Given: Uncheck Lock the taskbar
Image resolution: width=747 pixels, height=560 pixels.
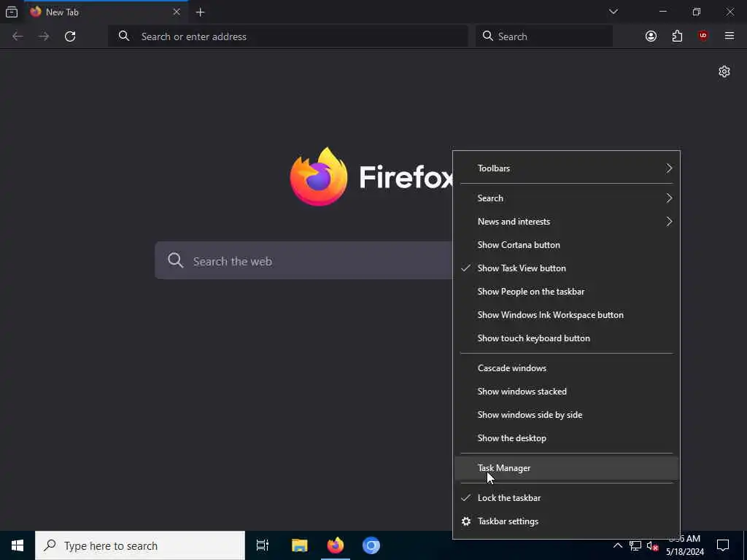Looking at the screenshot, I should pyautogui.click(x=566, y=498).
